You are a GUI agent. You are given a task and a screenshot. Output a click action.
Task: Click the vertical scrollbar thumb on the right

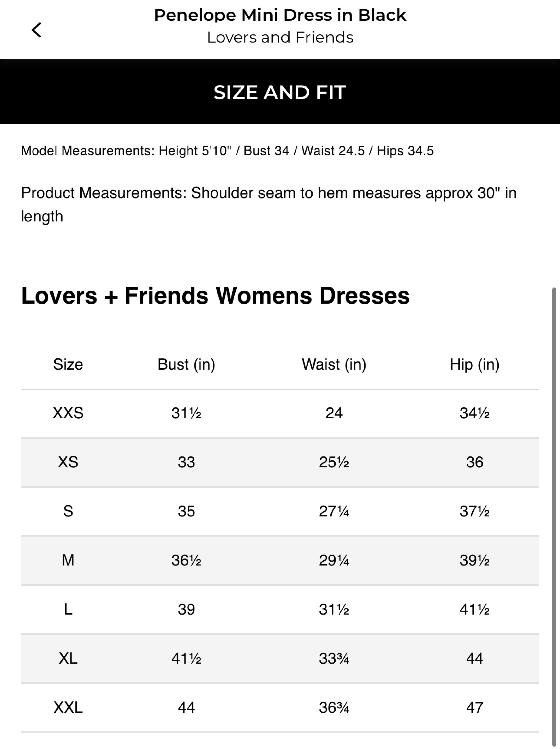(554, 517)
